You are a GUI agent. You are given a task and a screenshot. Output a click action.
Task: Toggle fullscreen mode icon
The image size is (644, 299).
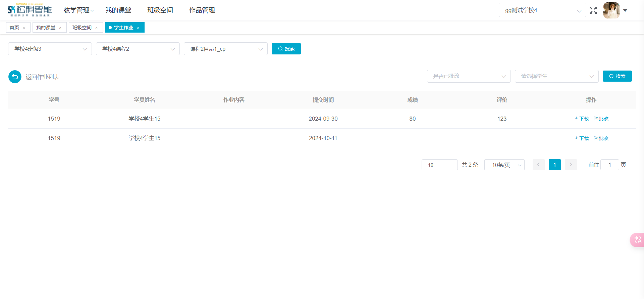(x=593, y=10)
